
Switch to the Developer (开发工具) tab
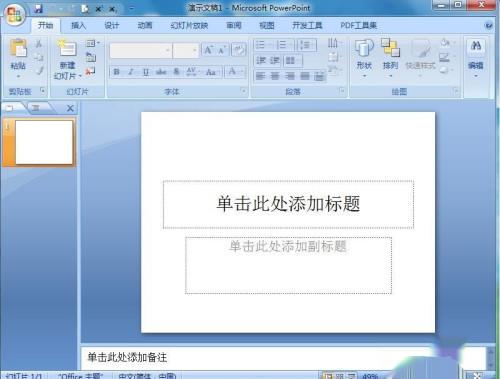point(307,25)
